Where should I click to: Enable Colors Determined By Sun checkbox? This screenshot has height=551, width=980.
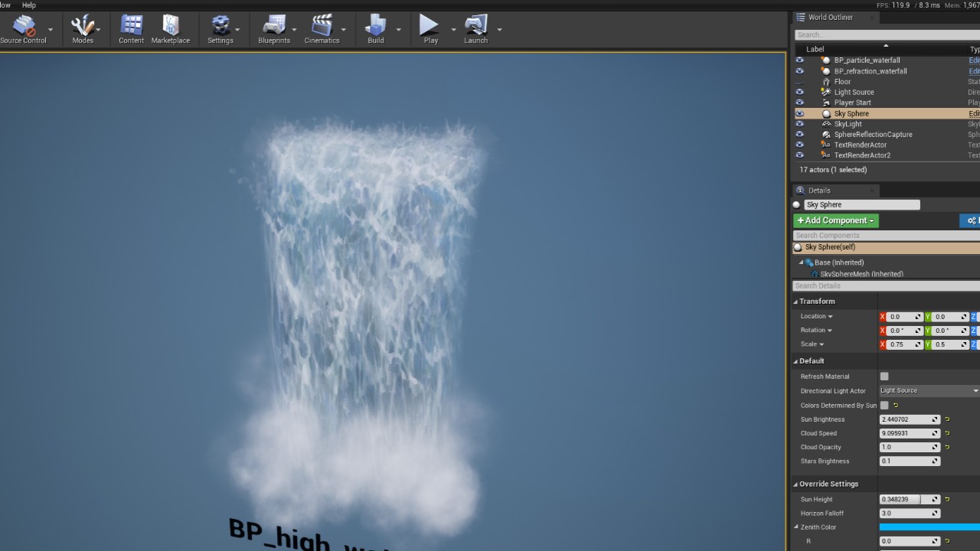(x=884, y=406)
